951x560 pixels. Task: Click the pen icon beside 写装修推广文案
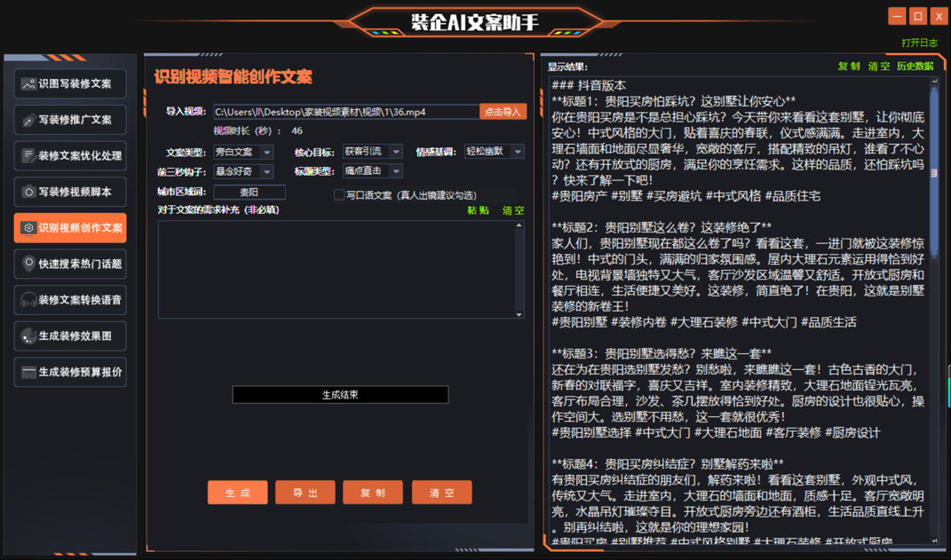(28, 120)
